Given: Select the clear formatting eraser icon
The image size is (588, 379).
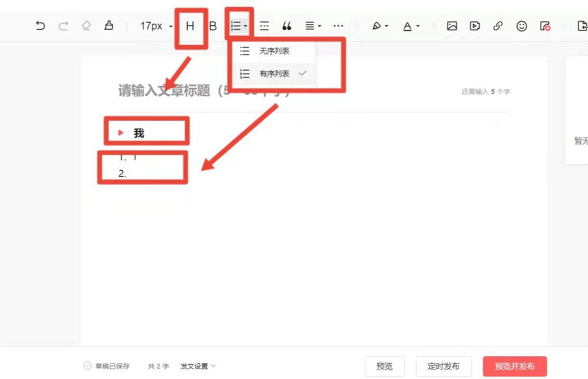Looking at the screenshot, I should 86,26.
